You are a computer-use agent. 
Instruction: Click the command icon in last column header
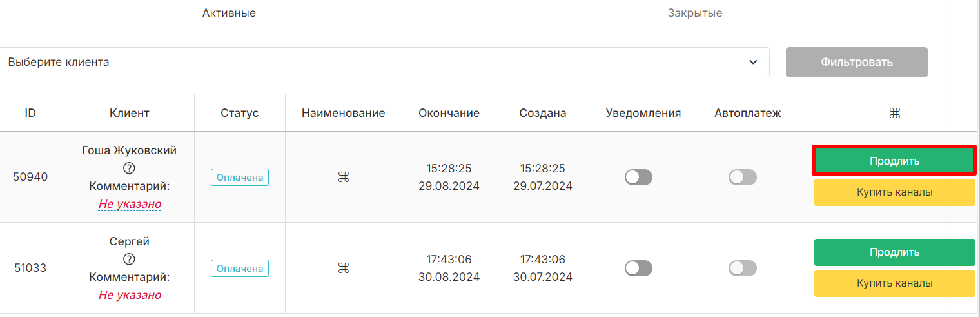(894, 113)
